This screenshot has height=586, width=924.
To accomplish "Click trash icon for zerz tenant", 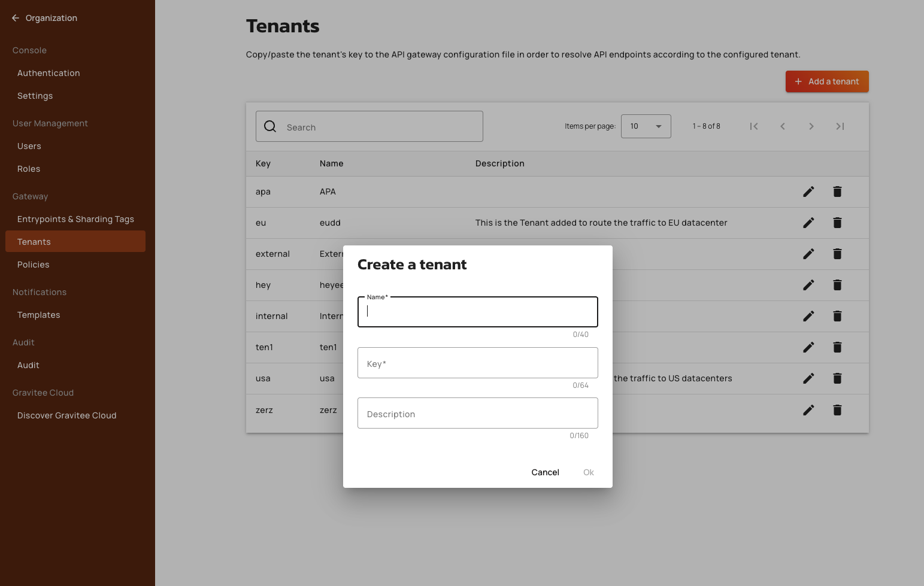I will pyautogui.click(x=837, y=410).
